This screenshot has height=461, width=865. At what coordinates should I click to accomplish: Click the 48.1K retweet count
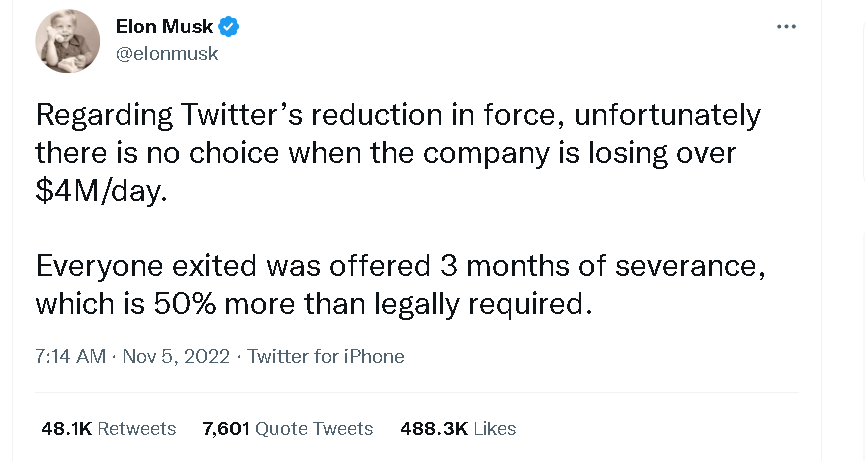67,429
